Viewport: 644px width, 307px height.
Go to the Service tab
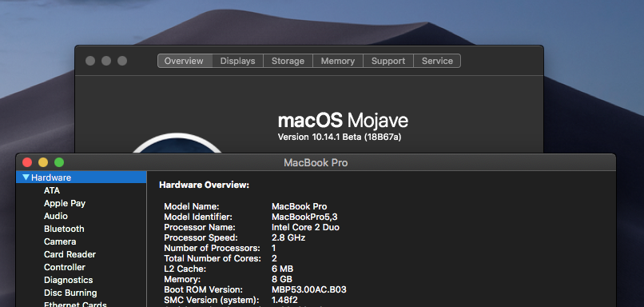coord(437,61)
